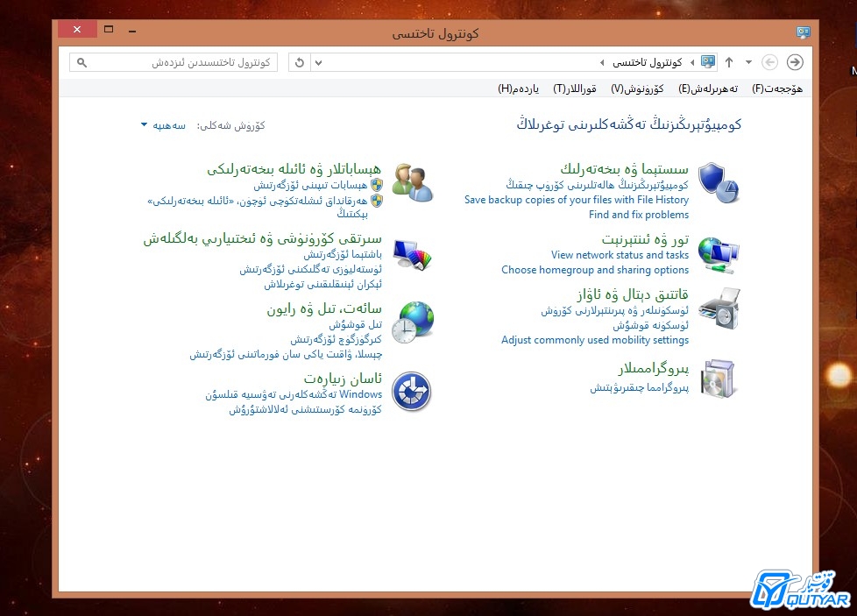Image resolution: width=857 pixels, height=616 pixels.
Task: Open the Edit (E) menu
Action: 708,89
